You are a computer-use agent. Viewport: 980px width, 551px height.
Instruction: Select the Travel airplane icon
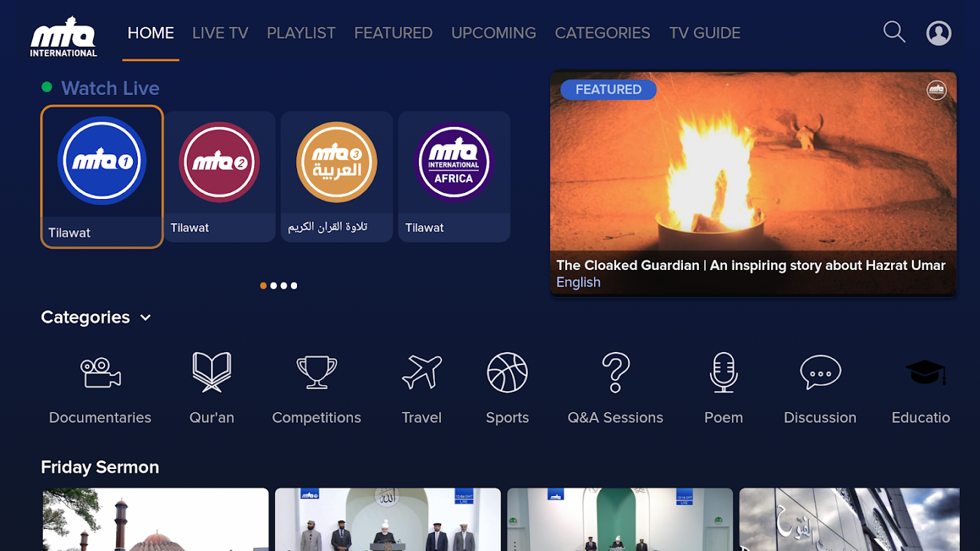(x=422, y=373)
